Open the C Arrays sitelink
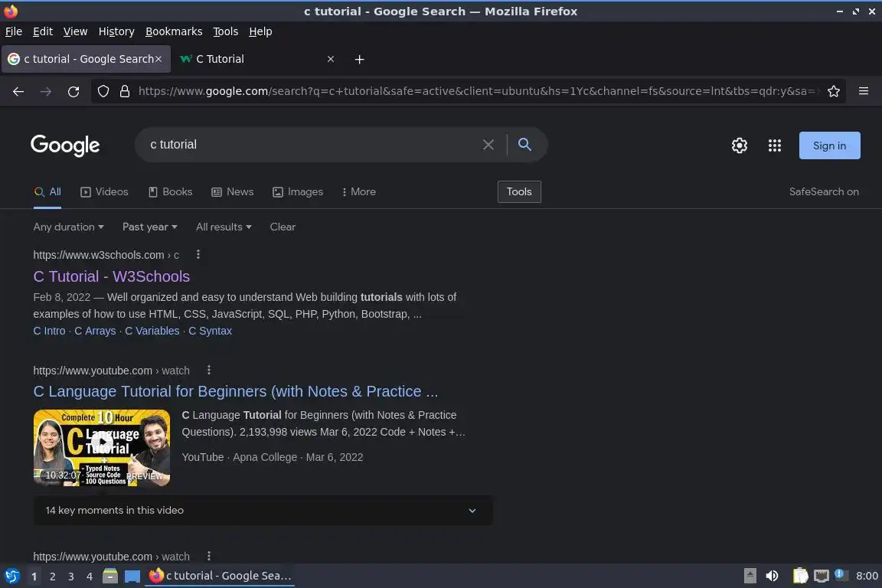The height and width of the screenshot is (588, 882). 95,331
